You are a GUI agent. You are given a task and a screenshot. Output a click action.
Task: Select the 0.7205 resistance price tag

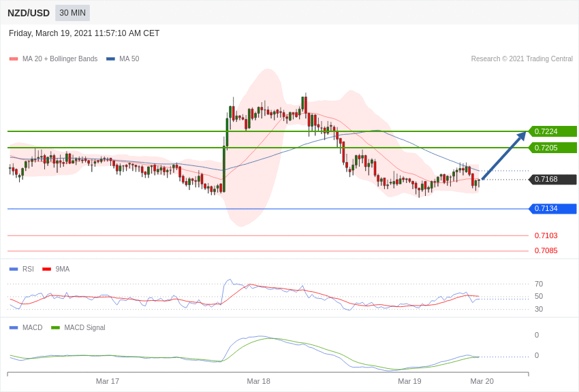pos(553,148)
